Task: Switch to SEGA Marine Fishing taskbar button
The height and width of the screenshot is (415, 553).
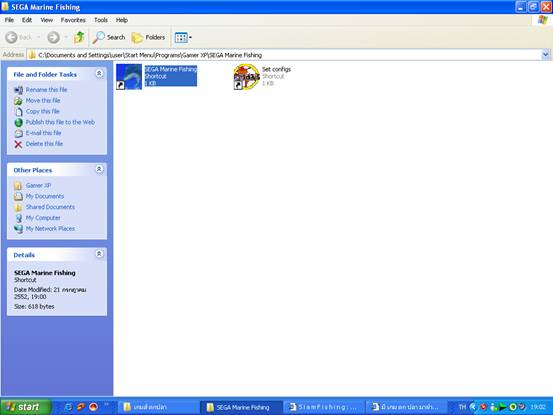Action: pyautogui.click(x=242, y=407)
